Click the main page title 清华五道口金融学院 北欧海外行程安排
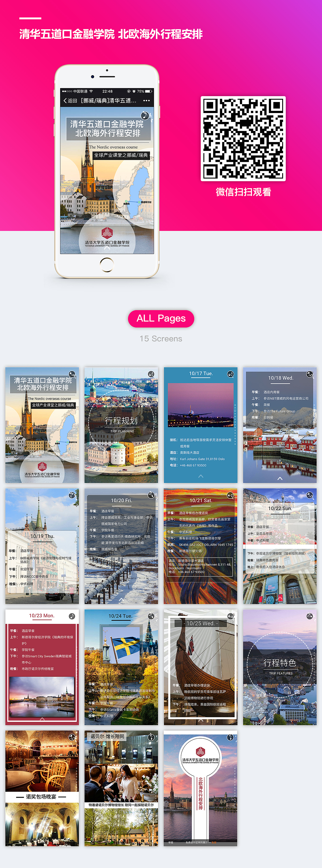This screenshot has width=322, height=868. tap(111, 34)
